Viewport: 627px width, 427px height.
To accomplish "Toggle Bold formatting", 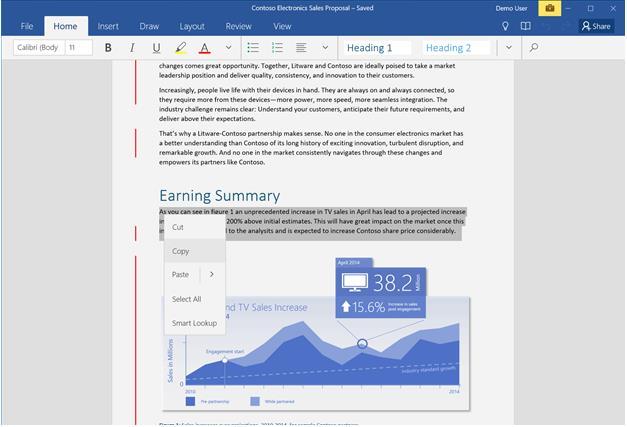I will 108,48.
